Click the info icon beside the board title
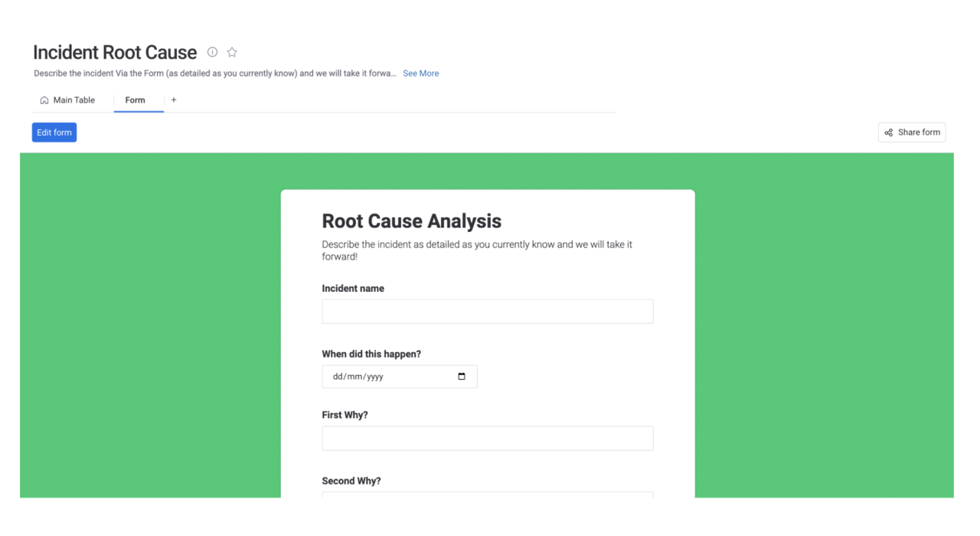980x536 pixels. [x=212, y=52]
